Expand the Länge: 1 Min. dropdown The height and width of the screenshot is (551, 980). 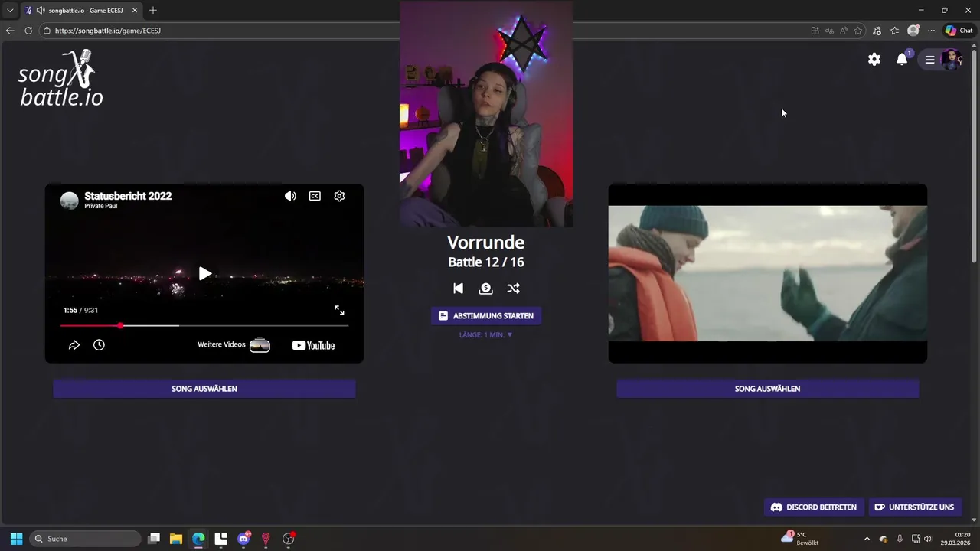(x=486, y=335)
